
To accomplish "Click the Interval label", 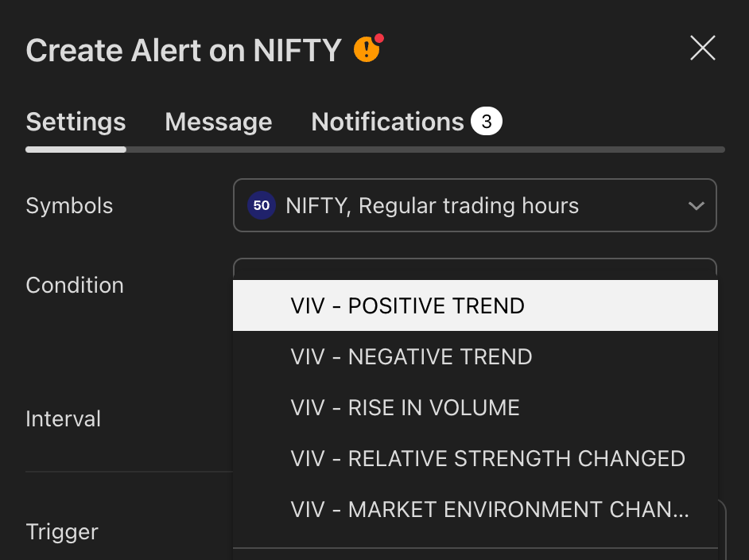I will click(63, 418).
